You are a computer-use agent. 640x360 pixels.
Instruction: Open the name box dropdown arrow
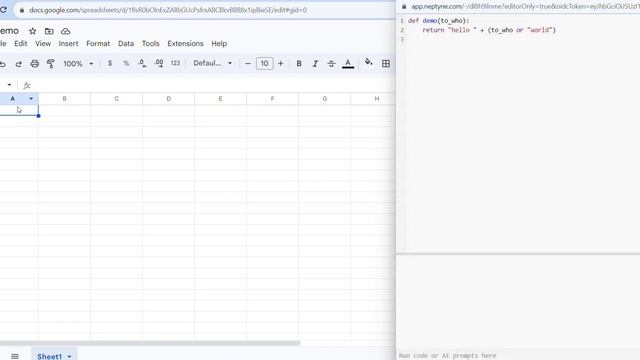pos(9,85)
